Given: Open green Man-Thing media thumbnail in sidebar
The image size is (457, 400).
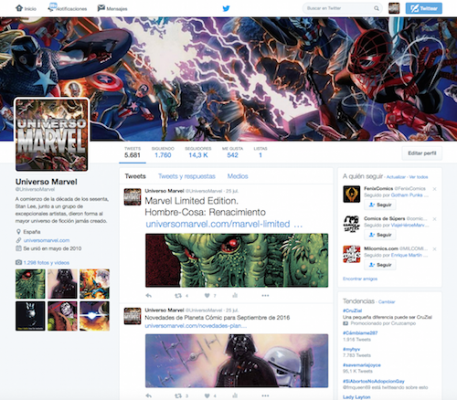Looking at the screenshot, I should point(30,284).
